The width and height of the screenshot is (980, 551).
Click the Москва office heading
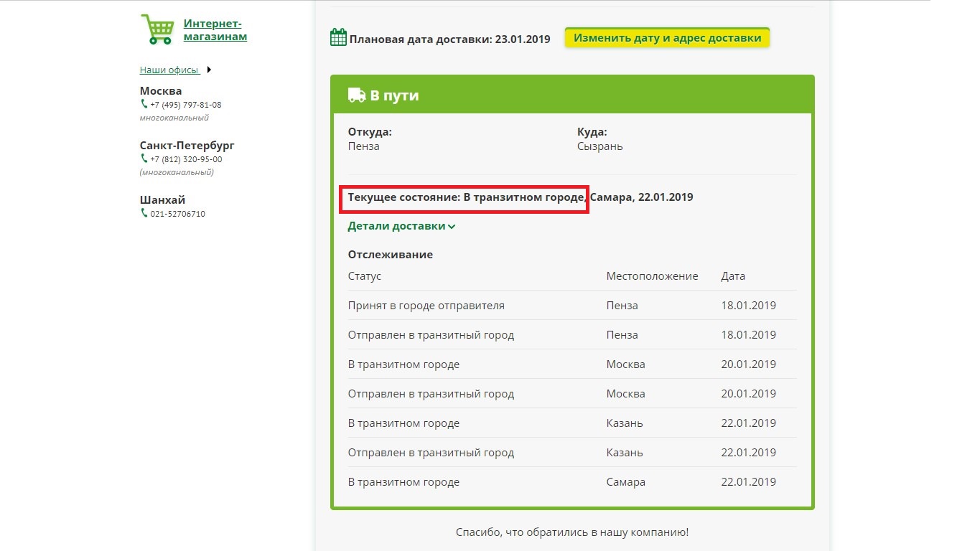pyautogui.click(x=161, y=91)
